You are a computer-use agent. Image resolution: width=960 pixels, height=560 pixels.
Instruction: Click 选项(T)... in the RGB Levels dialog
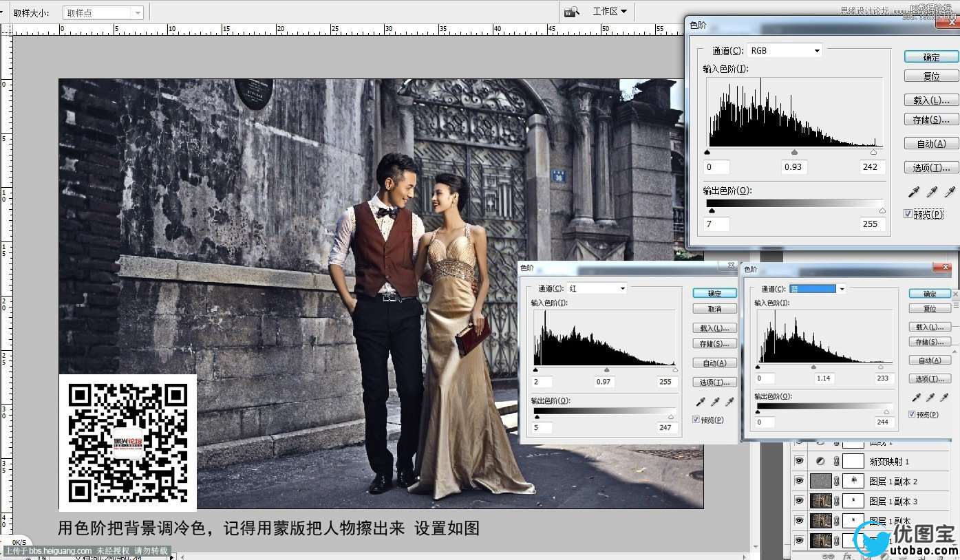point(931,168)
